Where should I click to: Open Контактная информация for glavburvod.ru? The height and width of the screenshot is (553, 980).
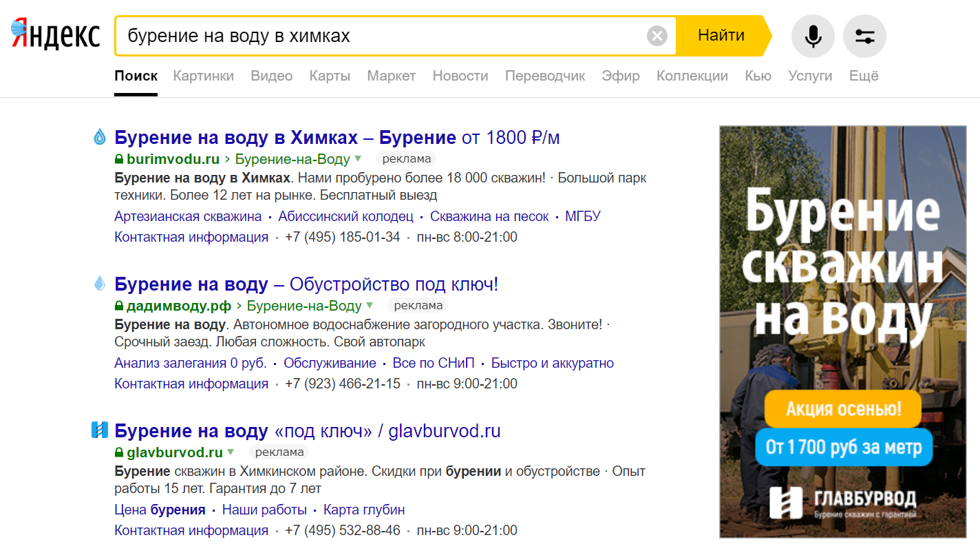pos(191,530)
